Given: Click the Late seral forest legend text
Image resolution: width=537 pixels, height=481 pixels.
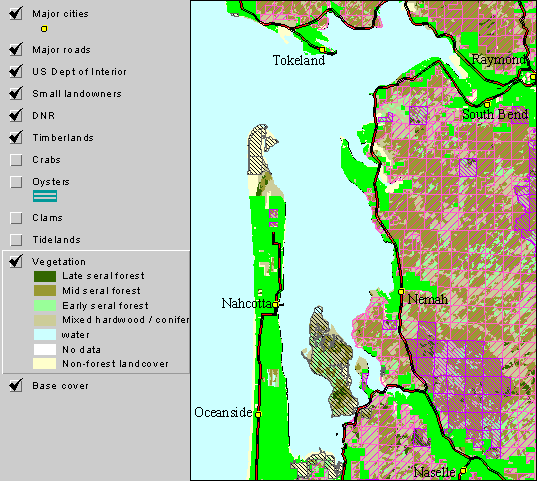Looking at the screenshot, I should click(x=103, y=276).
